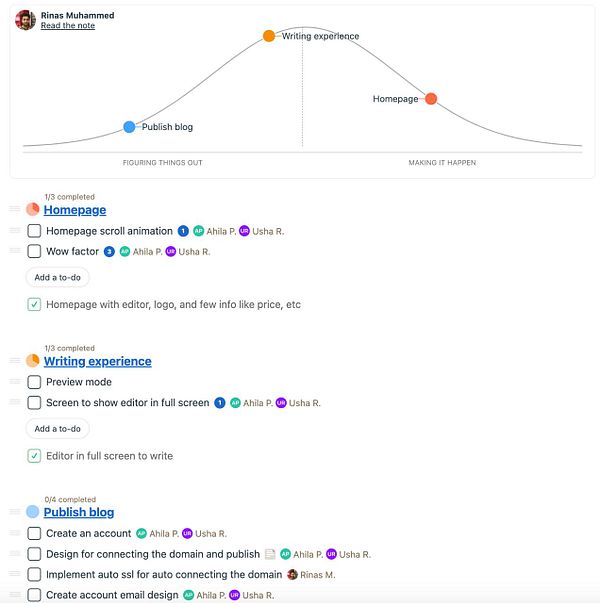Open the comment count badge on Wow factor
The image size is (600, 603).
pos(110,252)
